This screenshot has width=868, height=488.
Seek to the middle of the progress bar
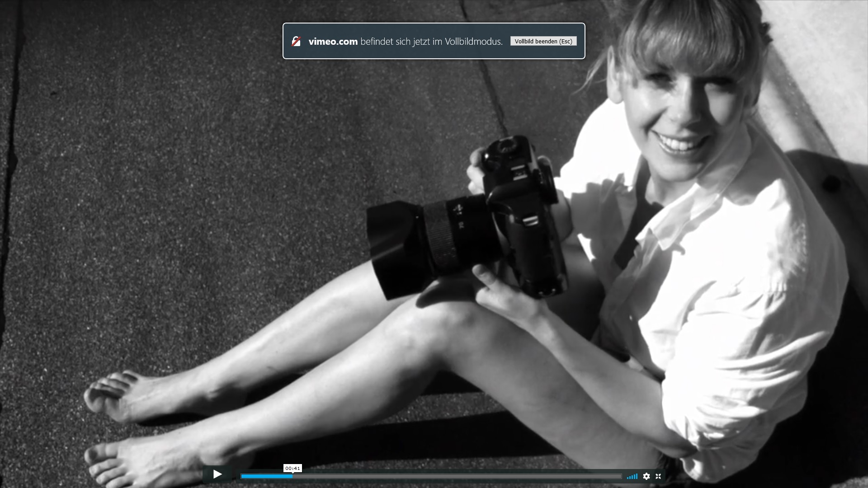click(x=431, y=476)
